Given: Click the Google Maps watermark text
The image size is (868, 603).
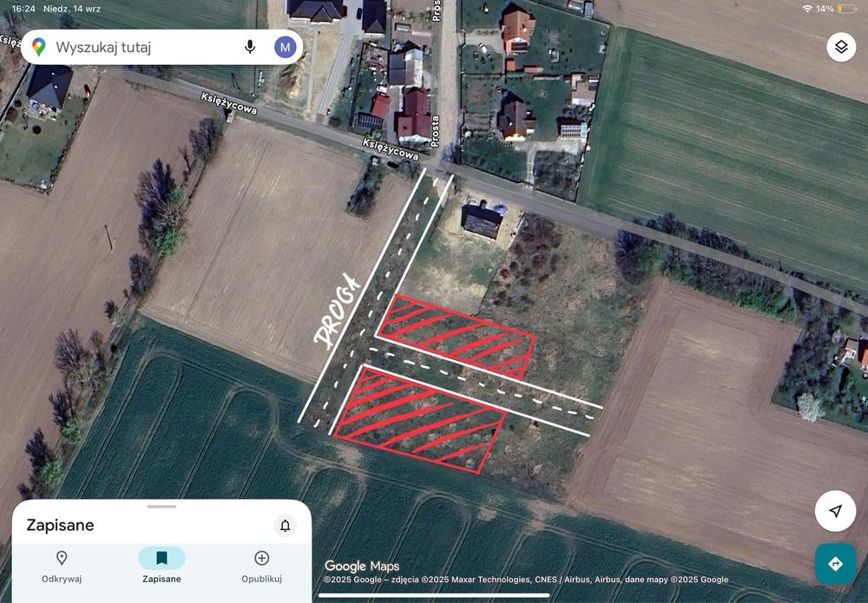Looking at the screenshot, I should [x=361, y=566].
